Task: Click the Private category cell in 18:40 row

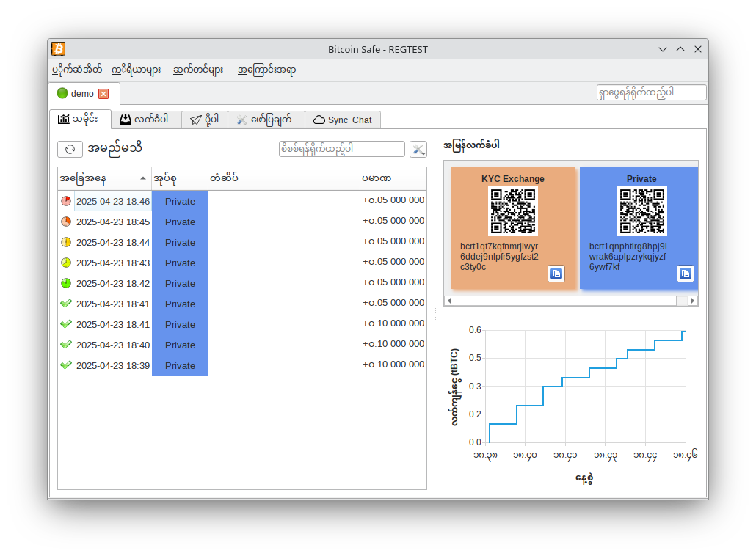Action: [180, 345]
